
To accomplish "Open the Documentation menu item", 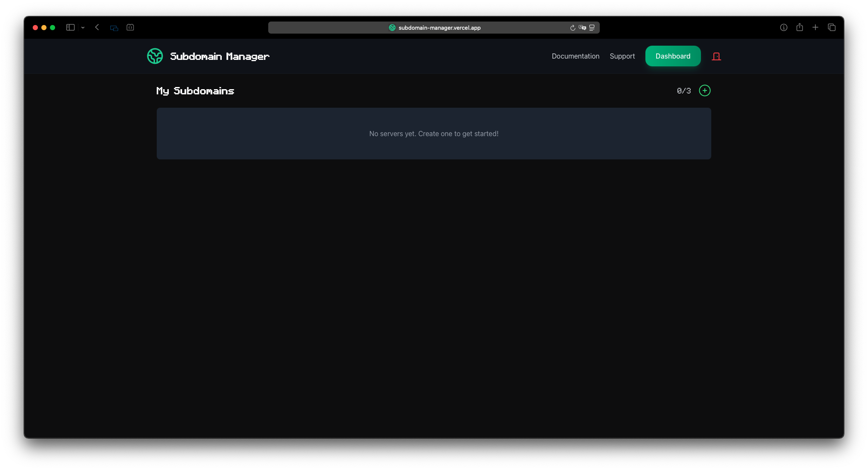I will (x=575, y=56).
